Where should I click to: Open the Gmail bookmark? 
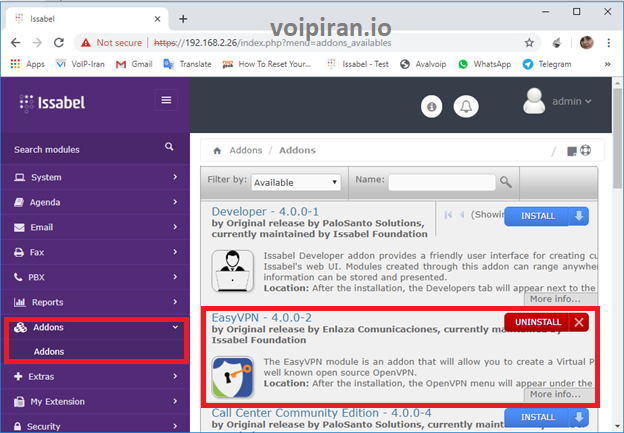click(134, 64)
